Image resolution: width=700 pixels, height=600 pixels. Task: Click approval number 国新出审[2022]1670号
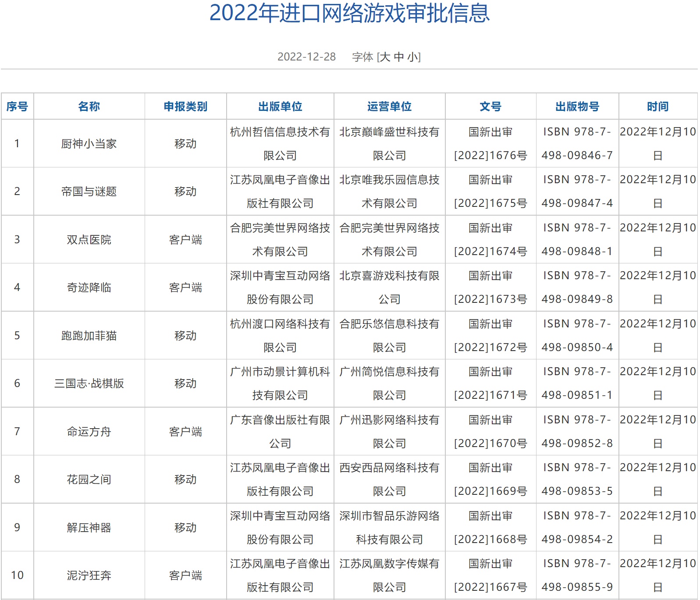pos(490,432)
